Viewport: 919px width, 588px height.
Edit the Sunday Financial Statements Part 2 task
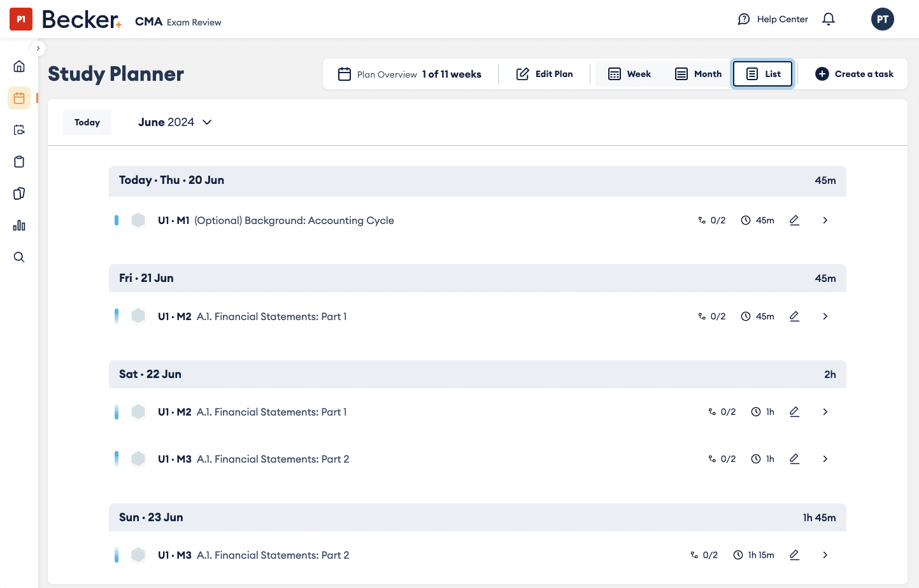[x=794, y=555]
